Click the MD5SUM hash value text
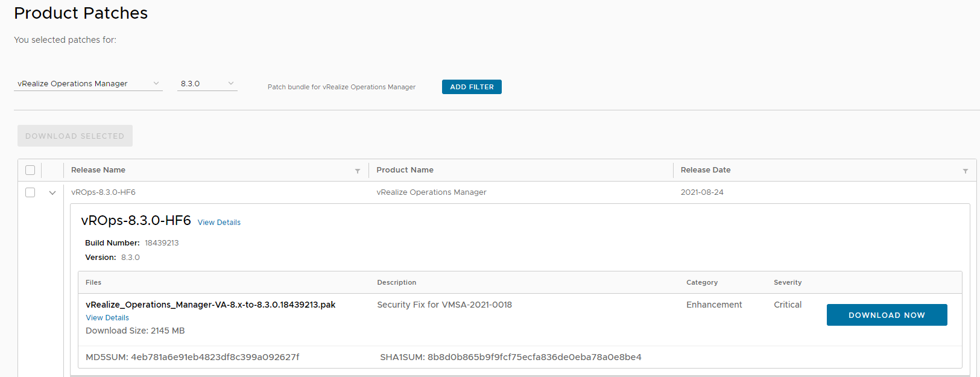980x377 pixels. tap(215, 357)
